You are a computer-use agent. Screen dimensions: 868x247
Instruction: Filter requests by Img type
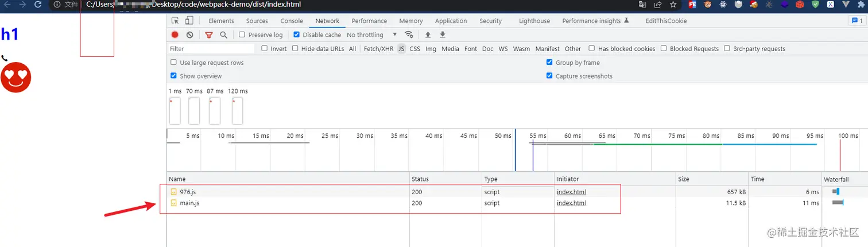(x=431, y=49)
